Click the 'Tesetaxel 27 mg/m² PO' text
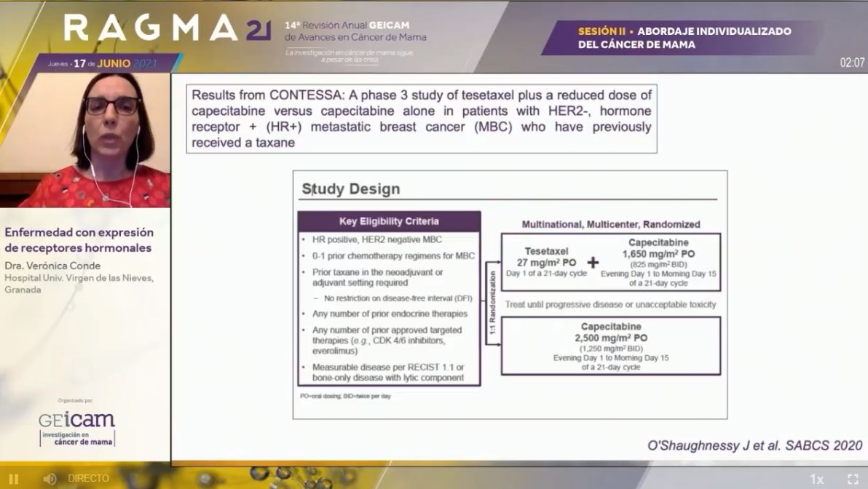The width and height of the screenshot is (868, 489). (546, 257)
